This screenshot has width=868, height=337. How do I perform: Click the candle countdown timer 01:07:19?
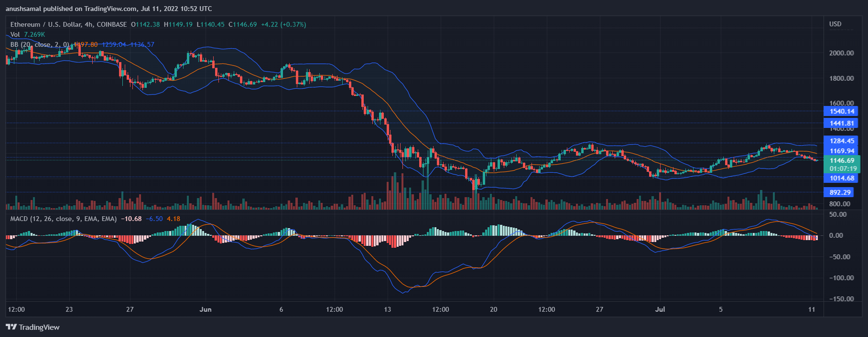pos(843,168)
